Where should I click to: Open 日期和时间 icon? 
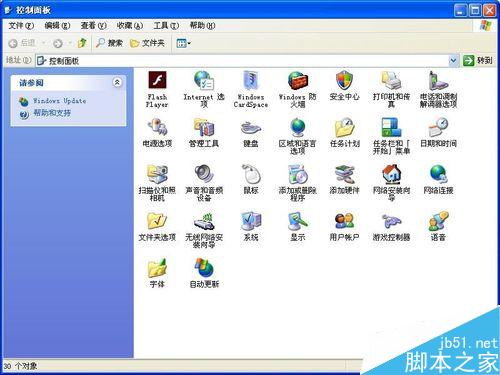point(438,127)
